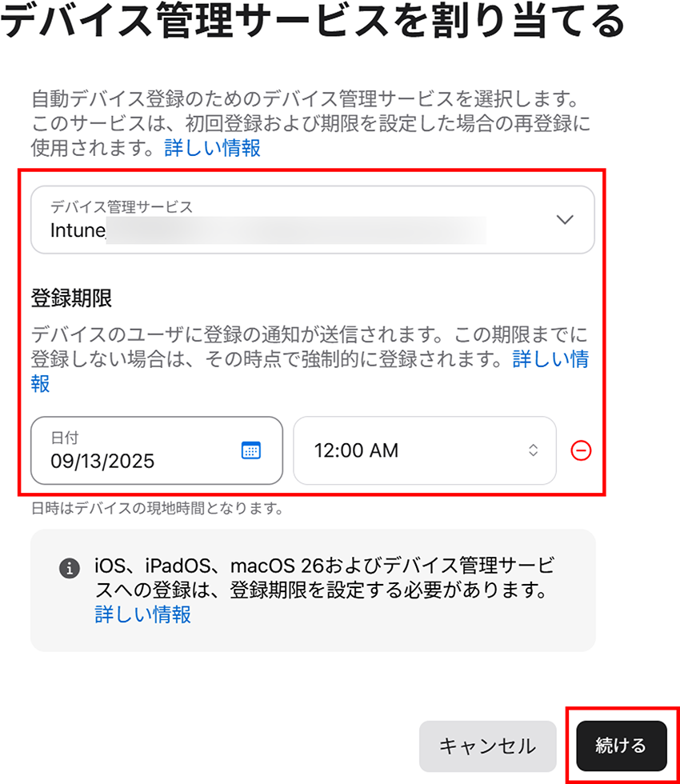Image resolution: width=680 pixels, height=784 pixels.
Task: Click the 12:00 AM time text
Action: pyautogui.click(x=356, y=450)
